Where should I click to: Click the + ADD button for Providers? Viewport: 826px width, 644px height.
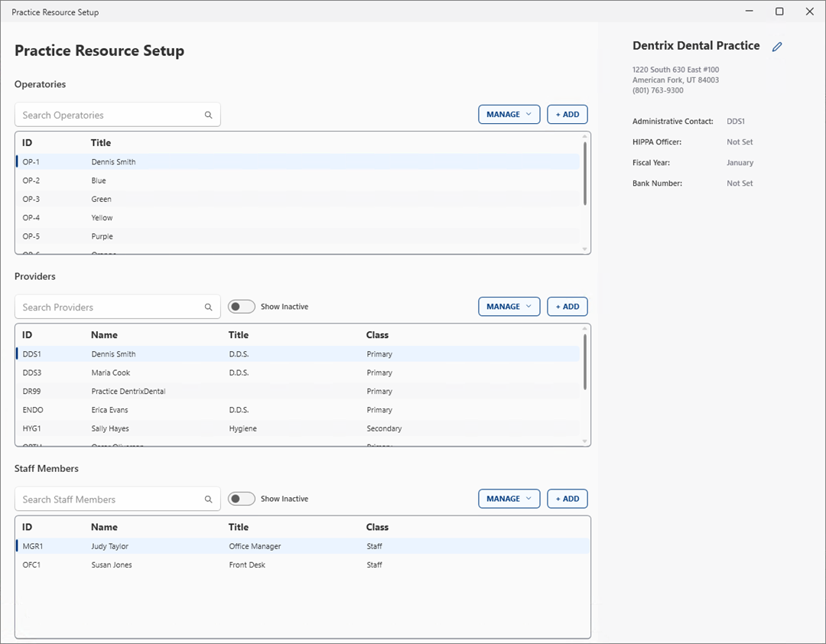click(x=567, y=306)
